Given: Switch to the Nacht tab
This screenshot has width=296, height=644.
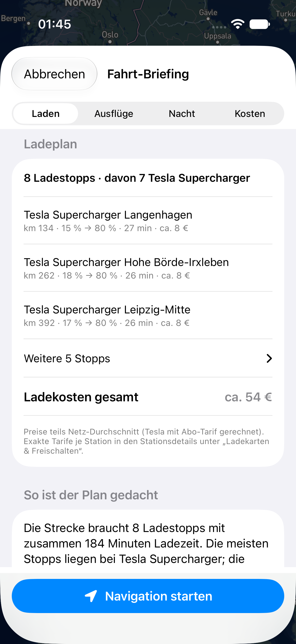Looking at the screenshot, I should 182,113.
